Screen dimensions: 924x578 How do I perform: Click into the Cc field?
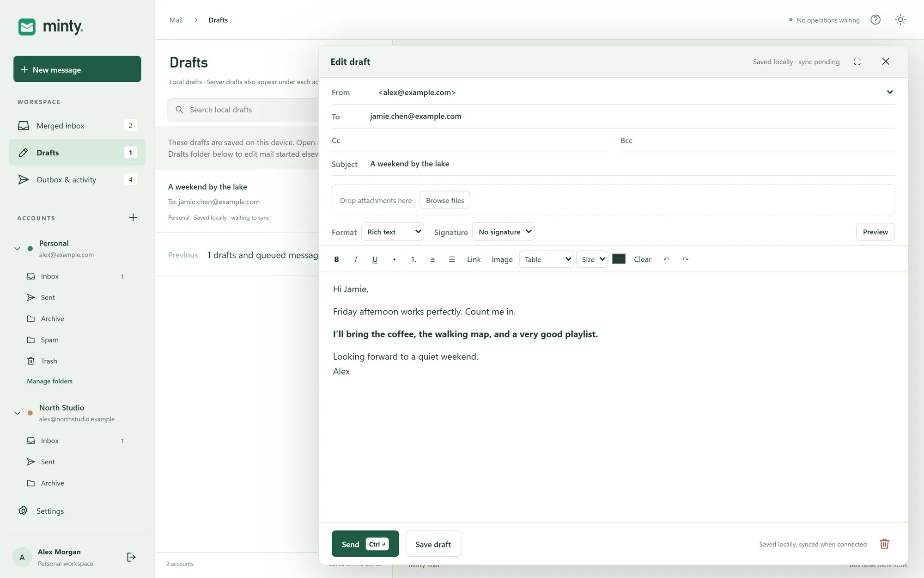pos(469,141)
